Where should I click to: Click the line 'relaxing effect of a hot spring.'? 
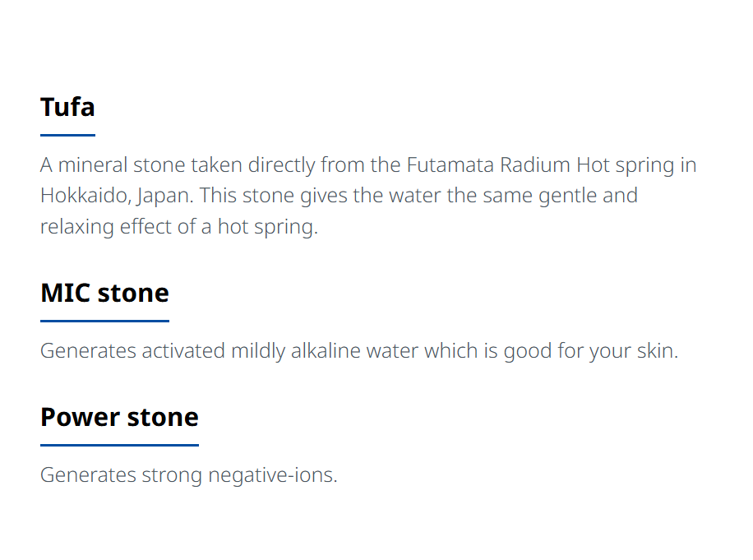[x=179, y=227]
